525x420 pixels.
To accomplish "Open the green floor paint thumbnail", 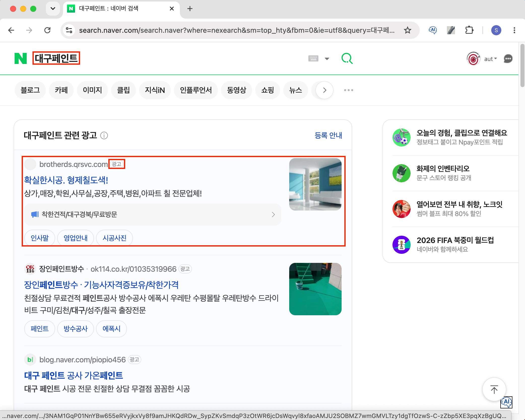I will pos(315,289).
